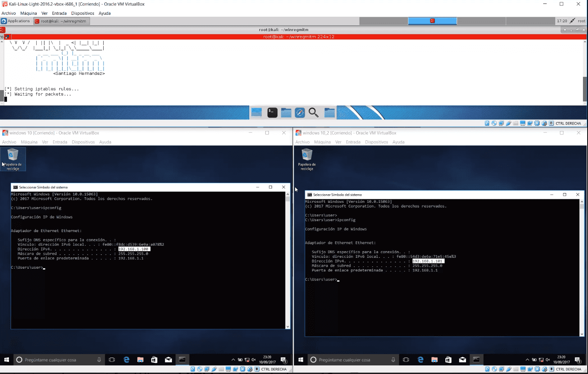Click Waiting for packets line in Kali terminal
The height and width of the screenshot is (374, 588).
[38, 94]
